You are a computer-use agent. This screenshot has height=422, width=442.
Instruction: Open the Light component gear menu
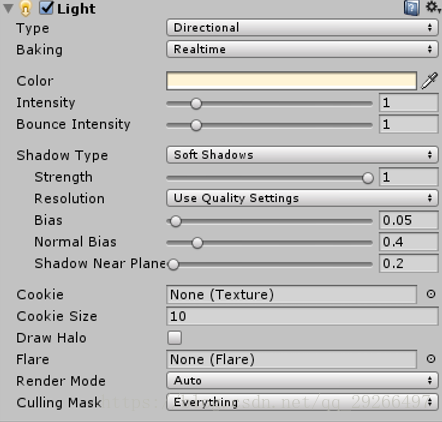tap(433, 7)
